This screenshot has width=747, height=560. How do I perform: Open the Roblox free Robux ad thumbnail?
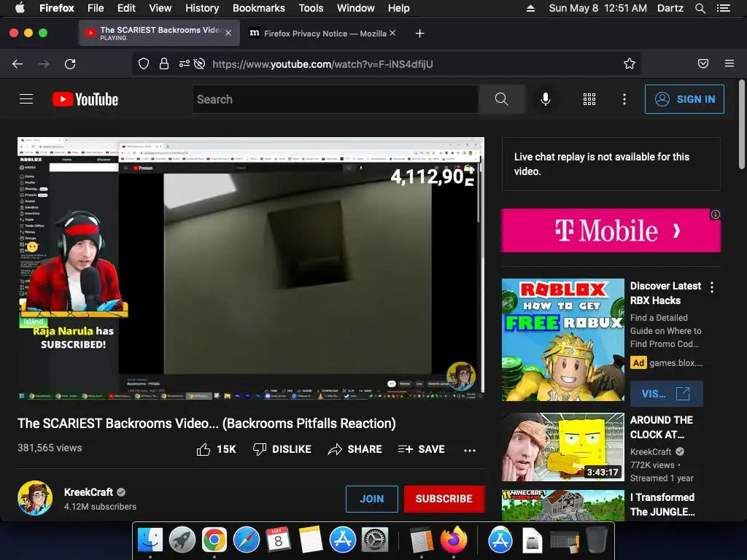tap(562, 340)
